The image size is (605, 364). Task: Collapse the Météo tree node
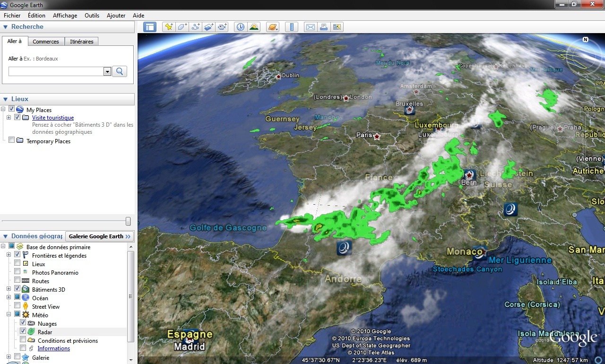(9, 315)
